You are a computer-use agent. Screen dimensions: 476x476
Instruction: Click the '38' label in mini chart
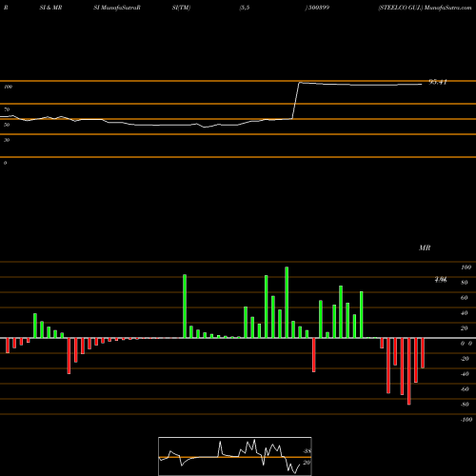click(307, 451)
